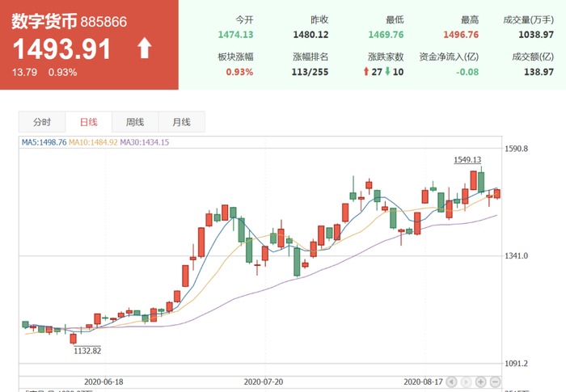566x392 pixels.
Task: Click the 涨幅排名 value 113/255
Action: [310, 72]
